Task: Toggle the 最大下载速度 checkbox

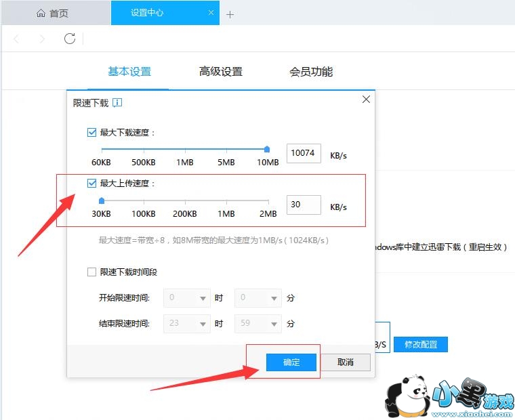Action: [x=91, y=132]
